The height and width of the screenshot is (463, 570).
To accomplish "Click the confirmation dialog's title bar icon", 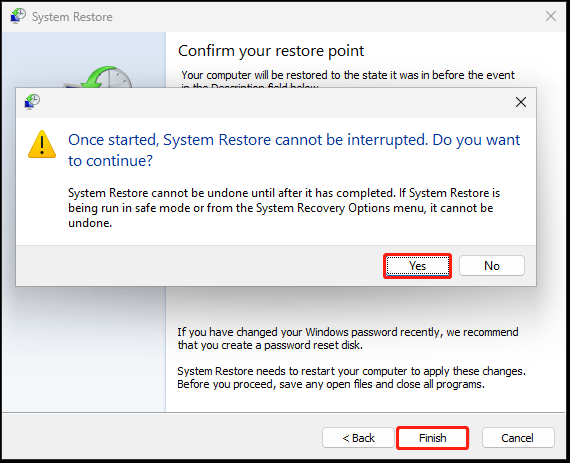I will coord(32,102).
